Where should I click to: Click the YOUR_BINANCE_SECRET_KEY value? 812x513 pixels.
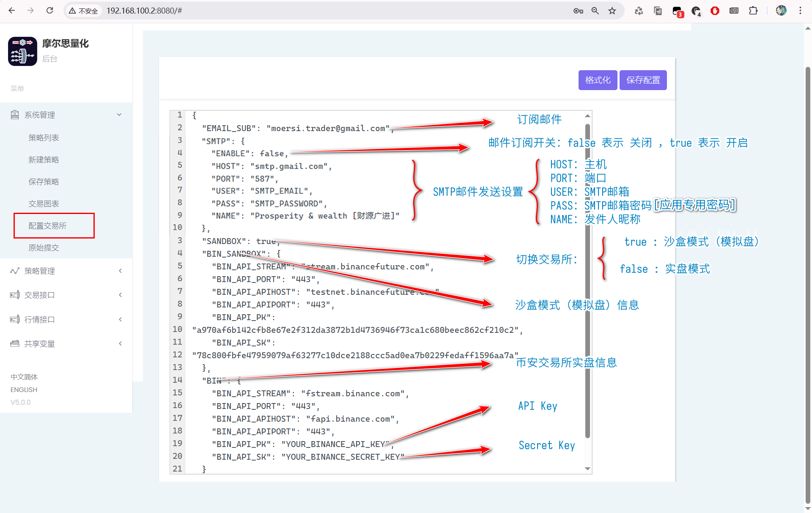[x=343, y=457]
